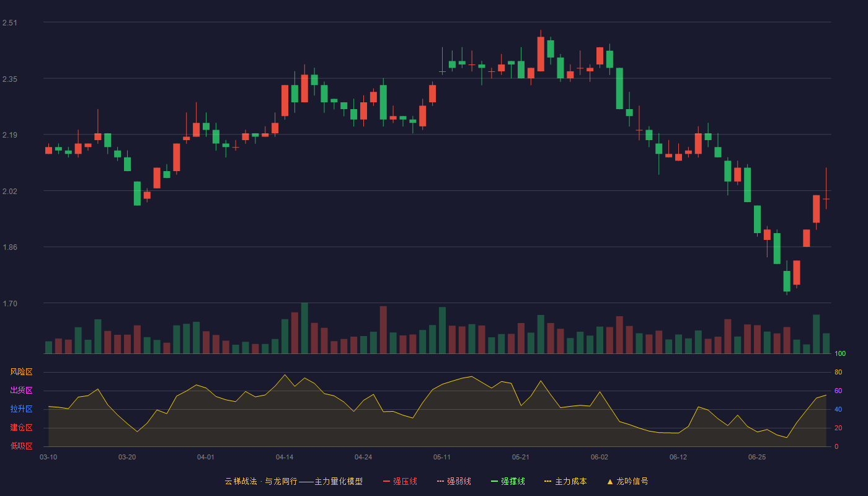The image size is (868, 496).
Task: Click the 拉升区 zone label
Action: click(21, 409)
